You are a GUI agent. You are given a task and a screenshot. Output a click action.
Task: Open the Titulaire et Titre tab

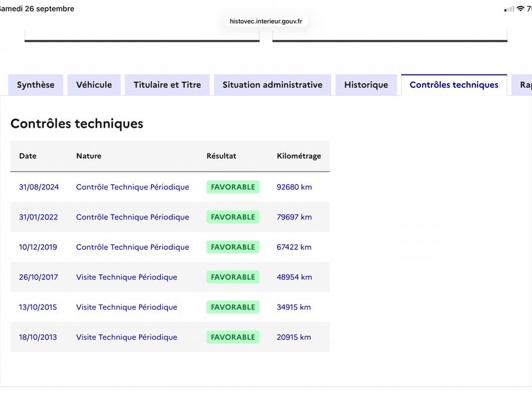(x=168, y=85)
